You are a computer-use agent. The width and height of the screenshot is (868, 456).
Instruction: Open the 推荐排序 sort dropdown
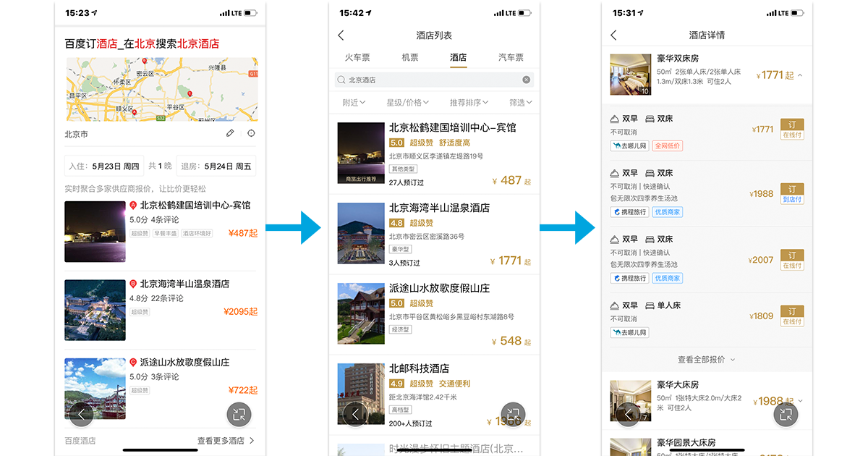(x=469, y=102)
